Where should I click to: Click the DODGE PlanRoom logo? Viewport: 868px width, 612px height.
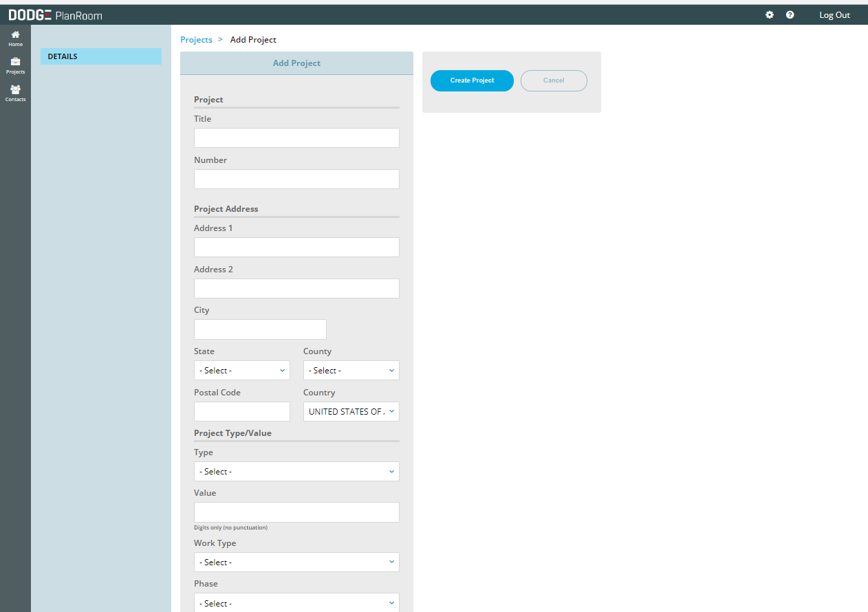(x=55, y=14)
